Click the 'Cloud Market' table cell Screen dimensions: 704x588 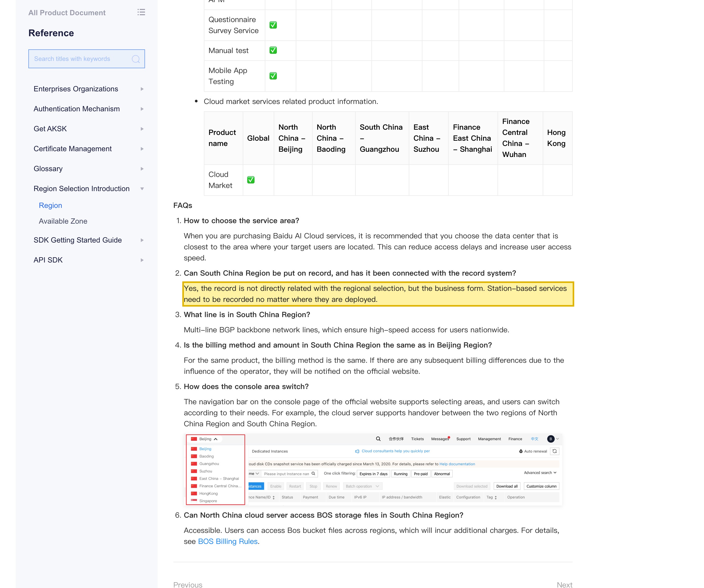(223, 180)
